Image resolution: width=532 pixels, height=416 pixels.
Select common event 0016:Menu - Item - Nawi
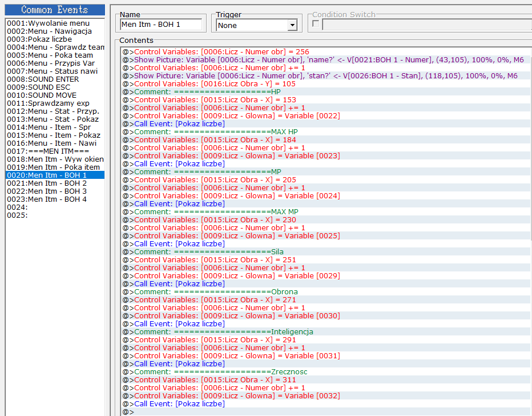pyautogui.click(x=55, y=143)
